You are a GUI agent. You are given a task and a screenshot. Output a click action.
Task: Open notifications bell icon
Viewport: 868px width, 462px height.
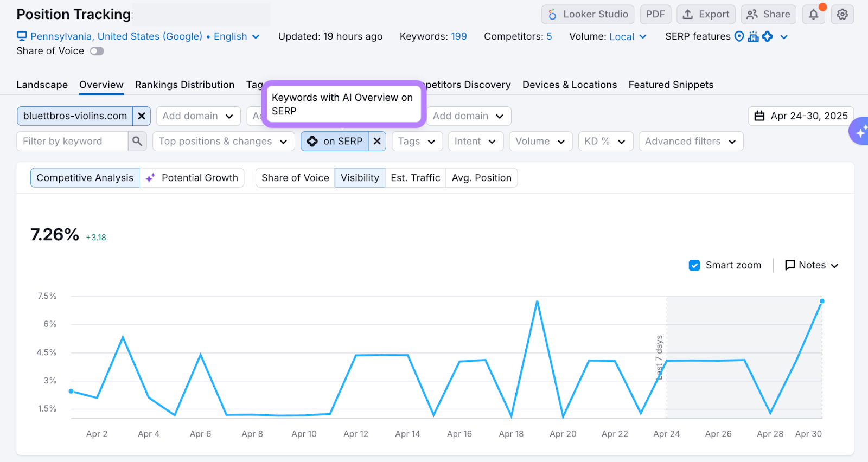(814, 15)
